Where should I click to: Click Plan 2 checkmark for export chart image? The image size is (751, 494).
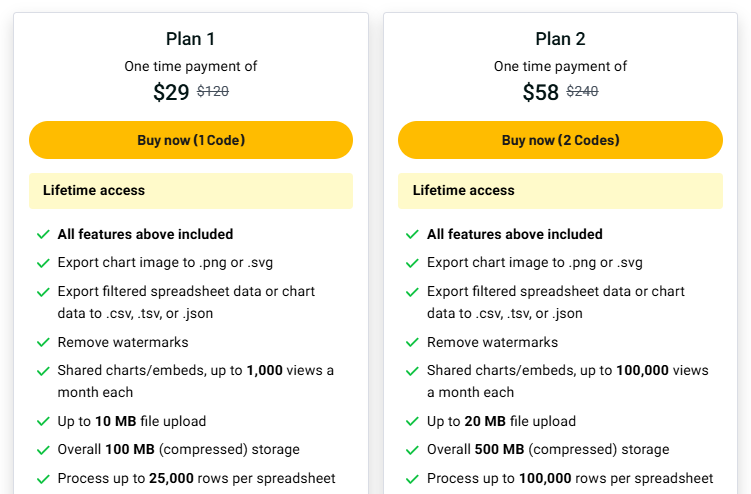(x=412, y=264)
